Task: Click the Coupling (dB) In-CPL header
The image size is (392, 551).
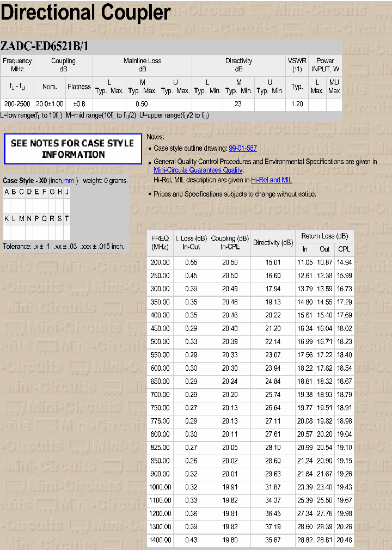Action: point(230,242)
